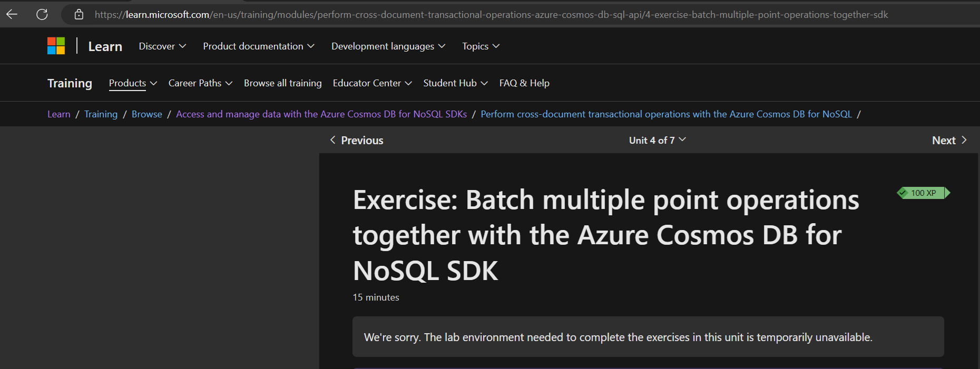Expand the Topics menu
Viewport: 980px width, 369px height.
pyautogui.click(x=481, y=46)
